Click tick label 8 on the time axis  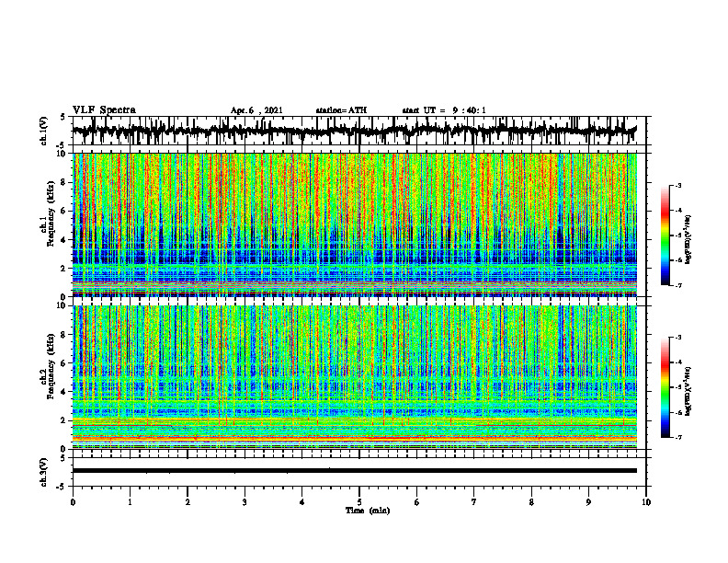point(531,502)
